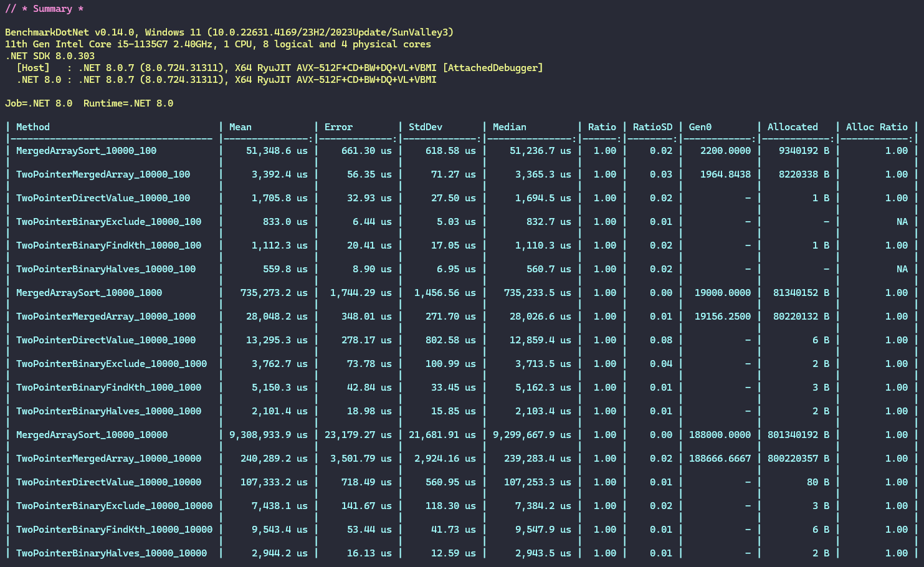Click the Job=.NET 8.0 text
The image size is (924, 567).
click(39, 103)
